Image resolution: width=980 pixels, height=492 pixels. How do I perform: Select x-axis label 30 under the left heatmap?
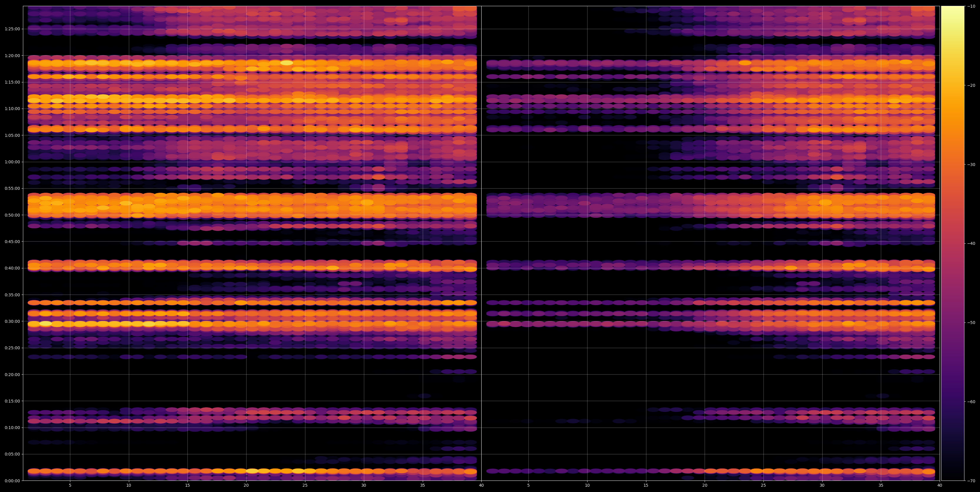tap(364, 486)
